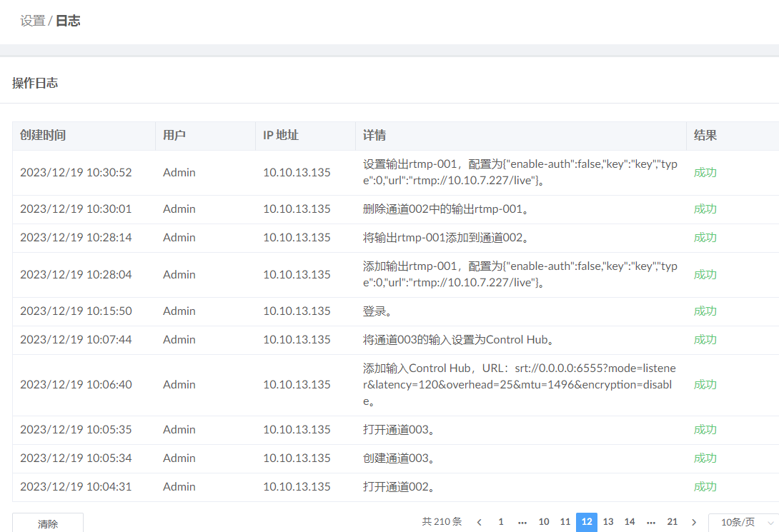Go to the next page using the right chevron

pyautogui.click(x=694, y=522)
